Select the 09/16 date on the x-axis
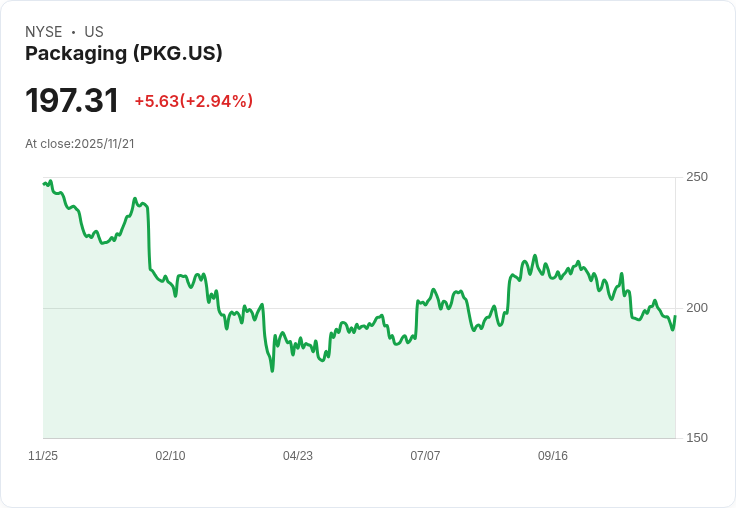This screenshot has width=736, height=508. click(553, 456)
